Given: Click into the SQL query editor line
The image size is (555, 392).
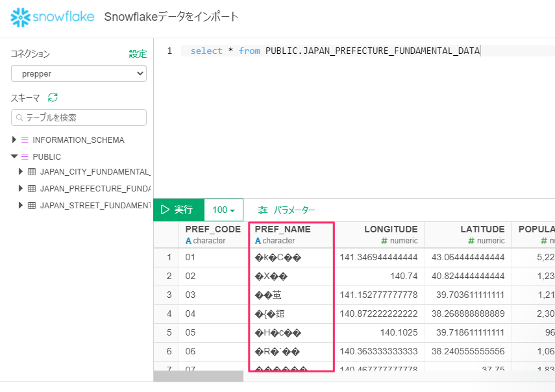Looking at the screenshot, I should click(368, 51).
